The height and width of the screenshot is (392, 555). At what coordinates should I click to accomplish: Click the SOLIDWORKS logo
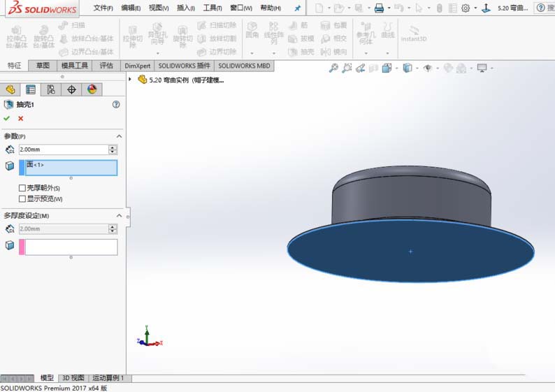point(43,8)
